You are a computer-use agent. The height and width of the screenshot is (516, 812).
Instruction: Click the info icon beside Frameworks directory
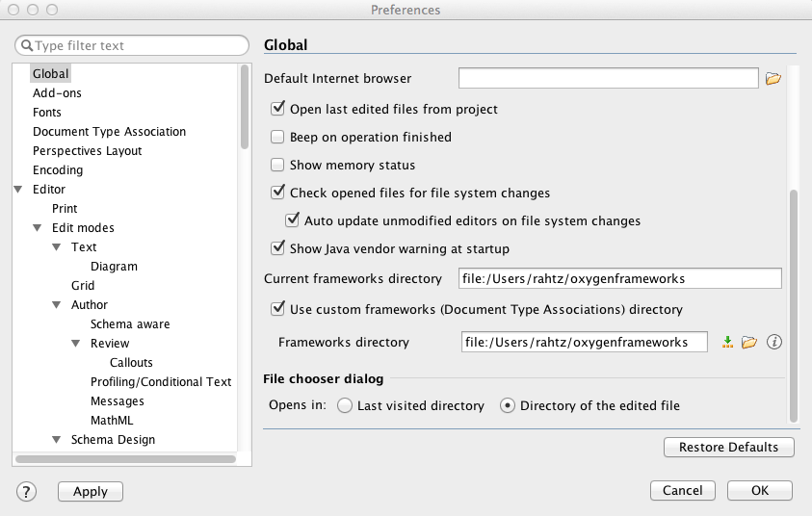click(x=773, y=342)
